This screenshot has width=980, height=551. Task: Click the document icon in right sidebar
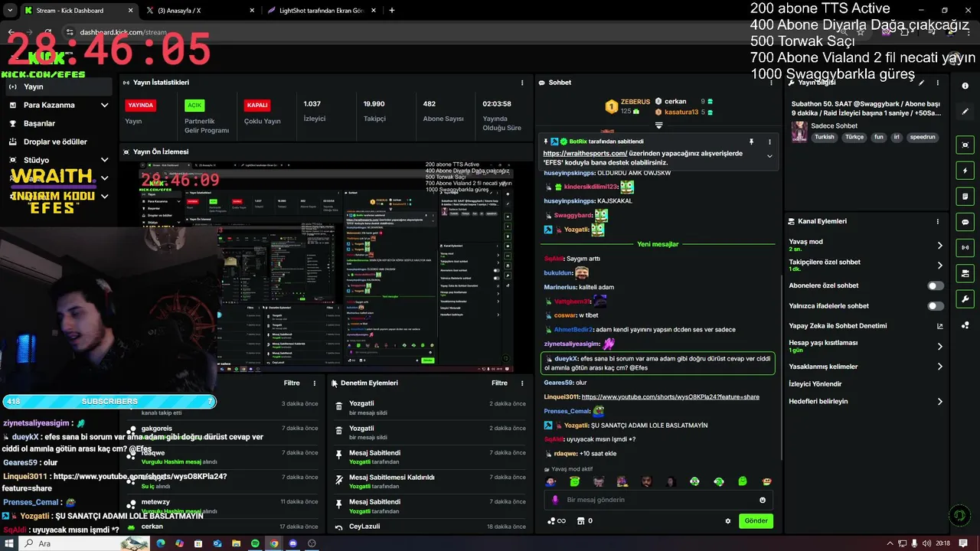click(965, 196)
